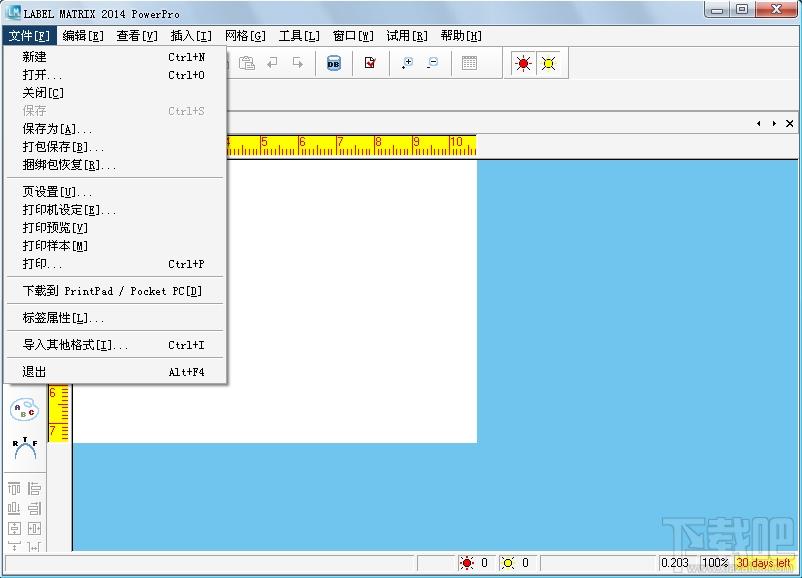Click the yellow sun toolbar icon
This screenshot has height=578, width=802.
tap(548, 63)
